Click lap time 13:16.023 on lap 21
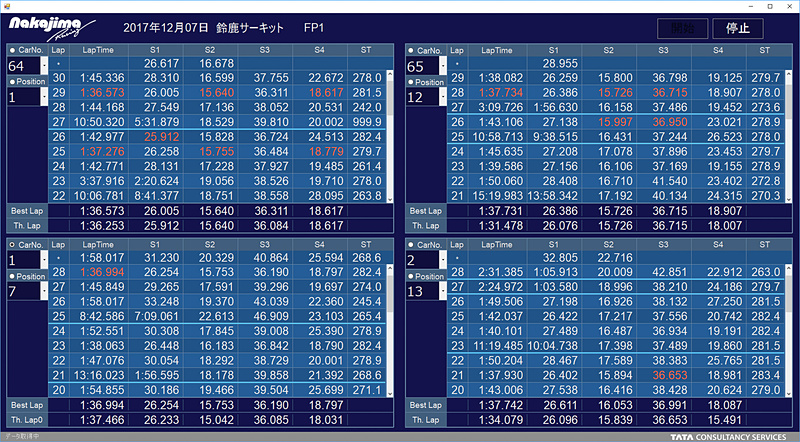 point(98,375)
